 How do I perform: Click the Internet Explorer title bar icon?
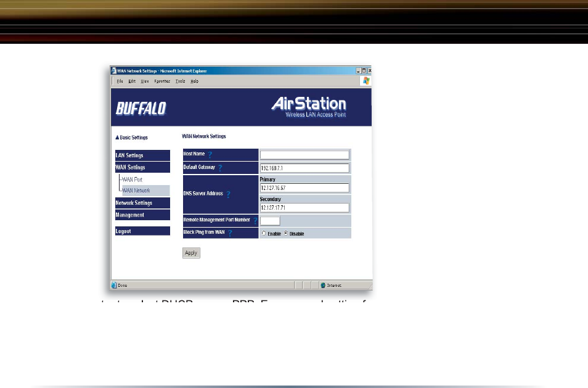pos(113,70)
